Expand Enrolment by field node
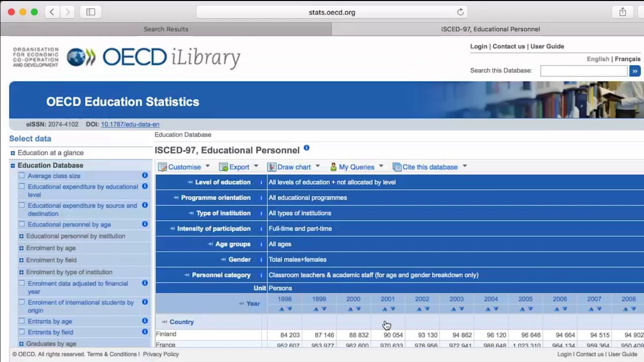644x362 pixels. coord(21,260)
